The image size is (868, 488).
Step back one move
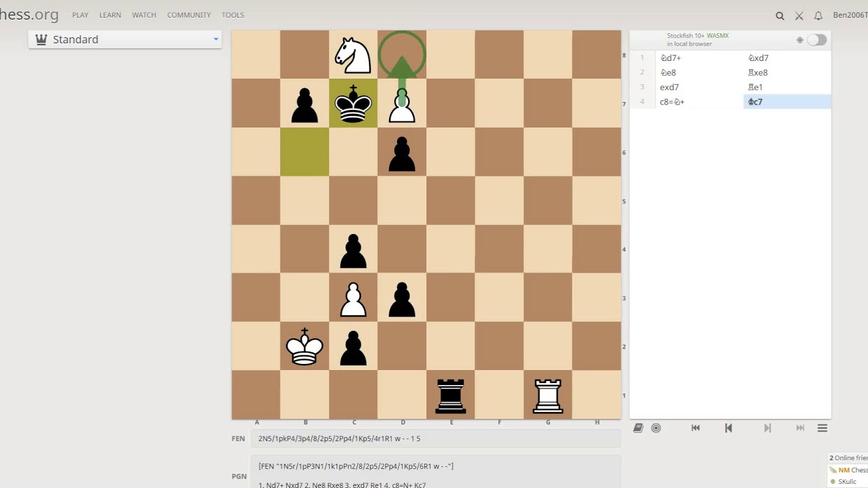(x=728, y=428)
